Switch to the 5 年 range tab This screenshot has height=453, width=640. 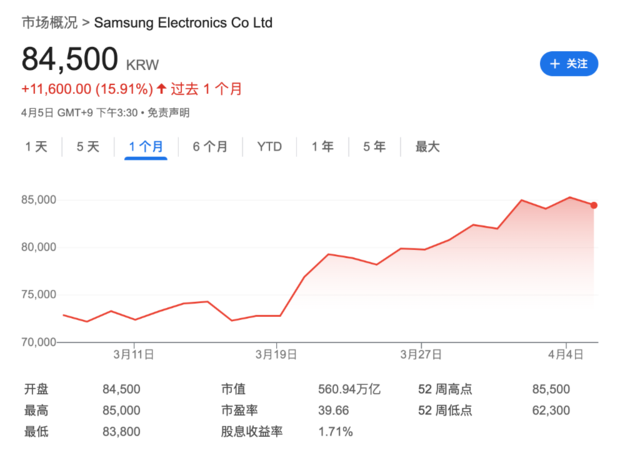375,147
